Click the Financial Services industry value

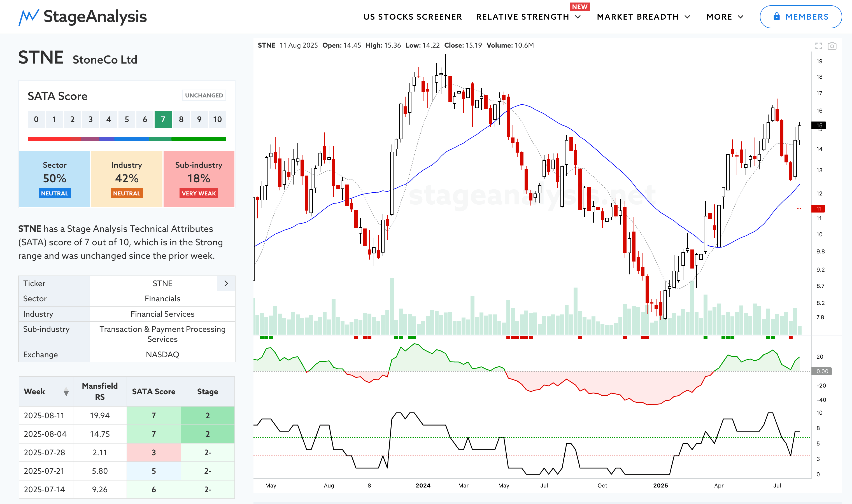coord(162,314)
